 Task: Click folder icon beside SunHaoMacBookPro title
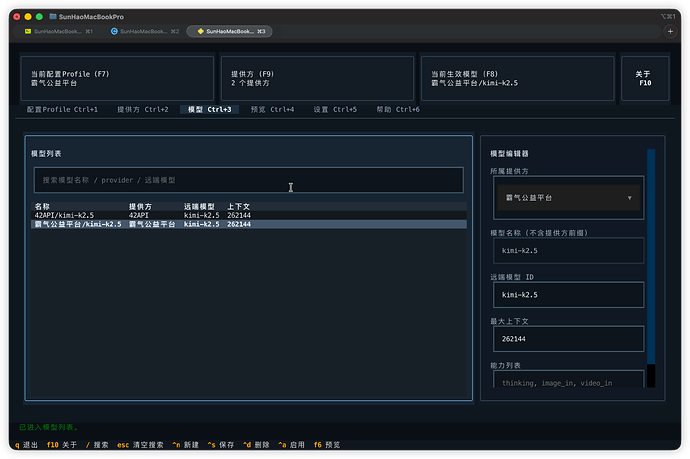coord(53,17)
